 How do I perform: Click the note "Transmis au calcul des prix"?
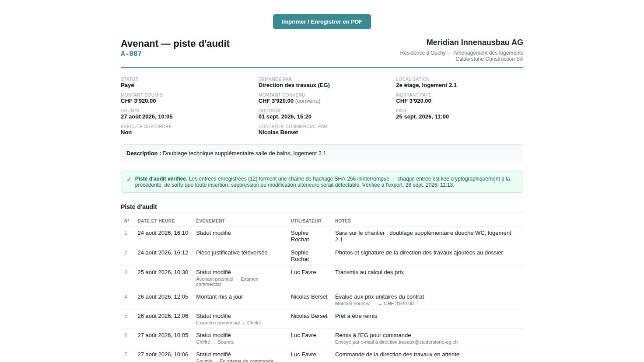click(x=369, y=272)
